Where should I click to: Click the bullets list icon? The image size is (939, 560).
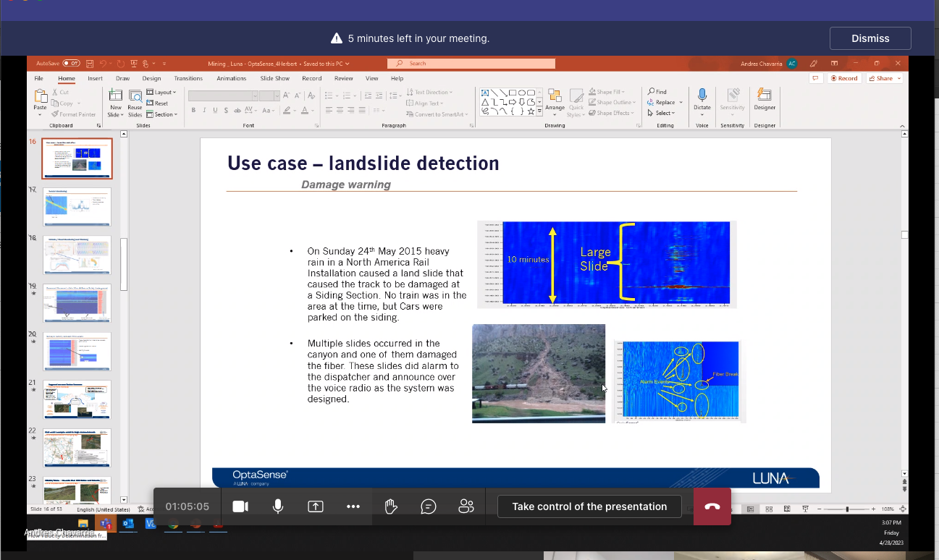coord(328,96)
